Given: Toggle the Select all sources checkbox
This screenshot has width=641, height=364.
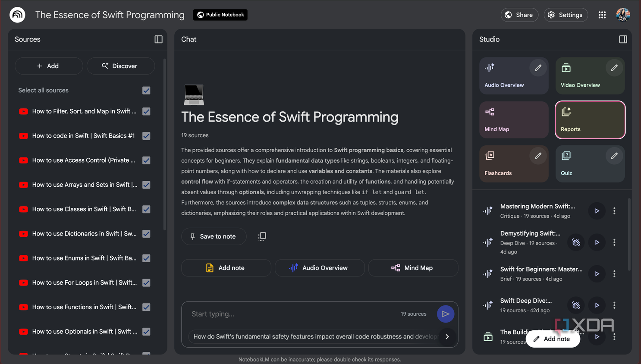Looking at the screenshot, I should [x=147, y=91].
